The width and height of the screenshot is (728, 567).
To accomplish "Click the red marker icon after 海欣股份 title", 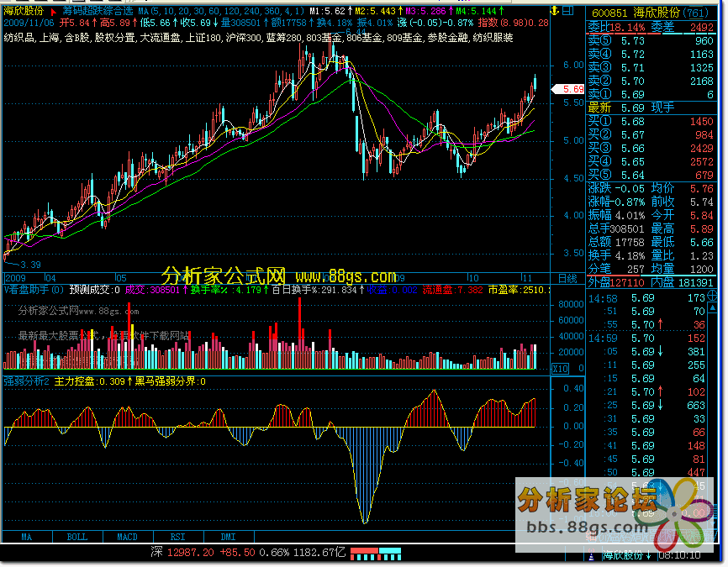I will click(54, 11).
